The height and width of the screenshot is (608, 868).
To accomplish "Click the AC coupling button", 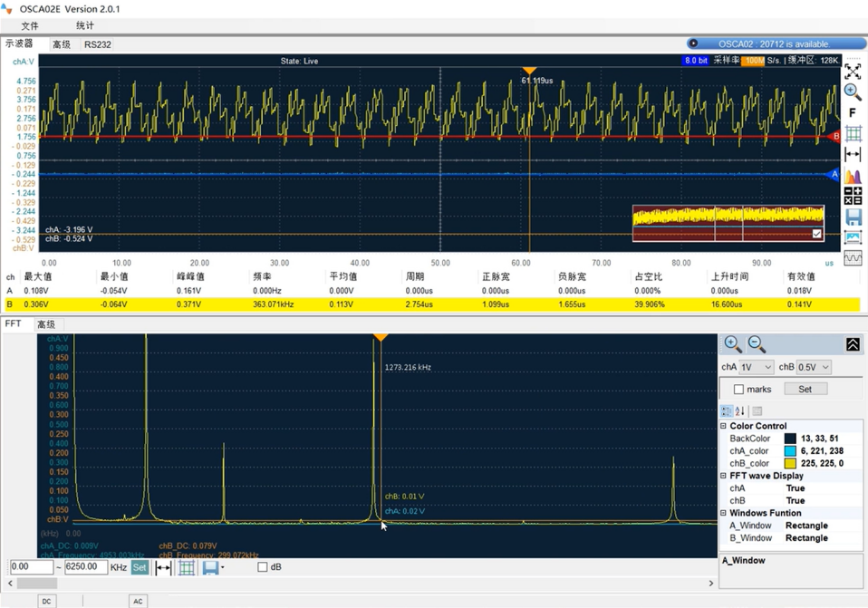I will click(x=138, y=601).
